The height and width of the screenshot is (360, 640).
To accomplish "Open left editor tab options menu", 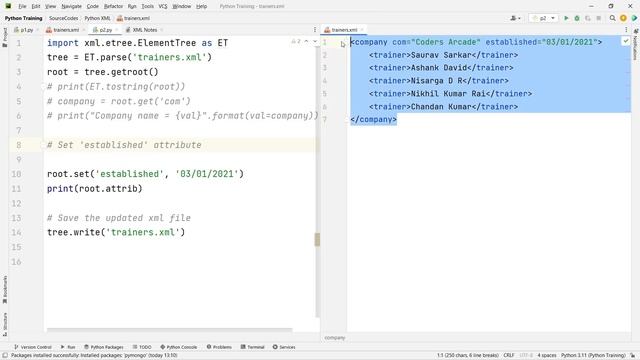I will pos(315,30).
